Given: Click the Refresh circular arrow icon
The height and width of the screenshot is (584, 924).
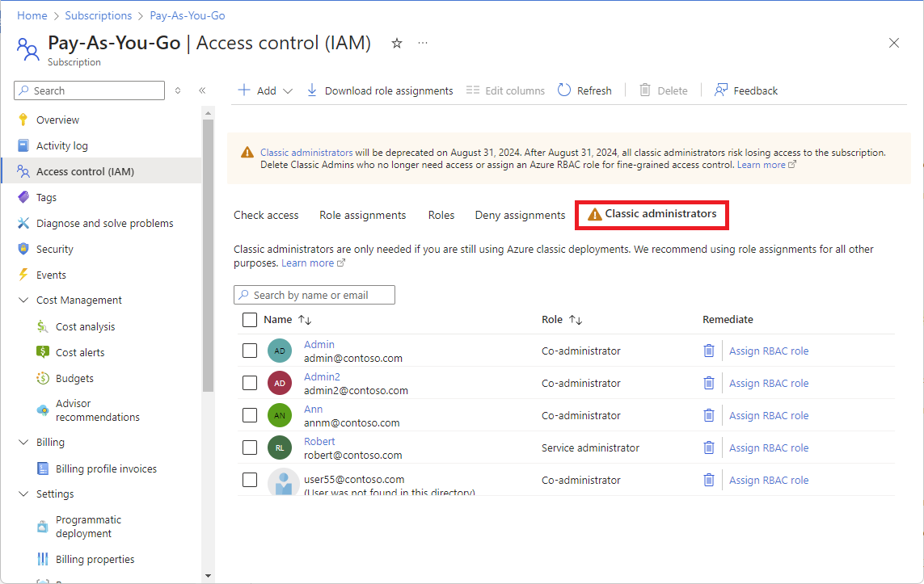Looking at the screenshot, I should tap(564, 90).
